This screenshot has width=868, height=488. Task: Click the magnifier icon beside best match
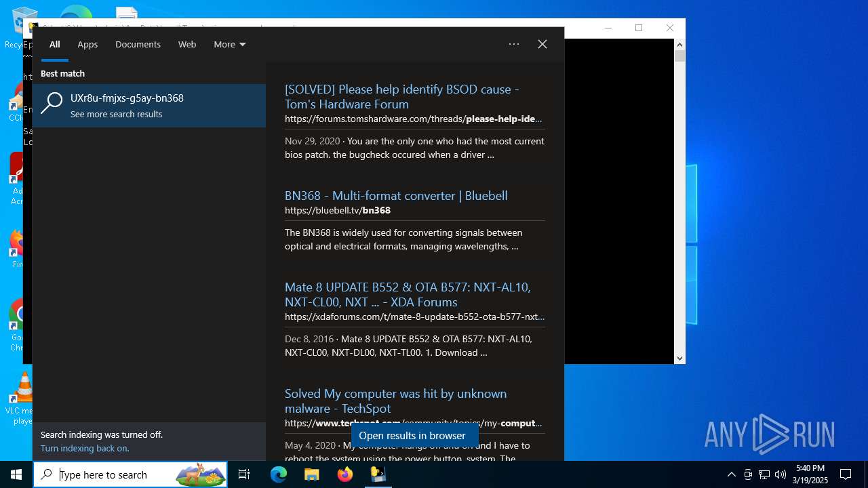tap(52, 103)
